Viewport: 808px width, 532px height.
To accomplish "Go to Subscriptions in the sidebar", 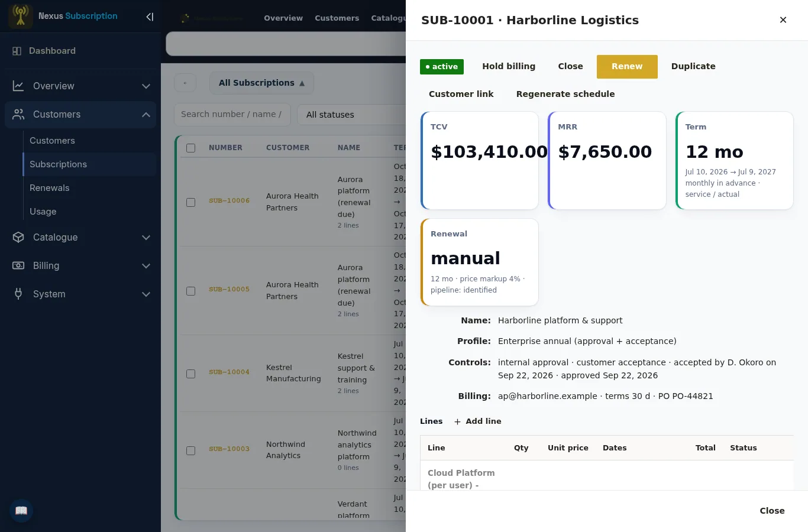I will 89,164.
